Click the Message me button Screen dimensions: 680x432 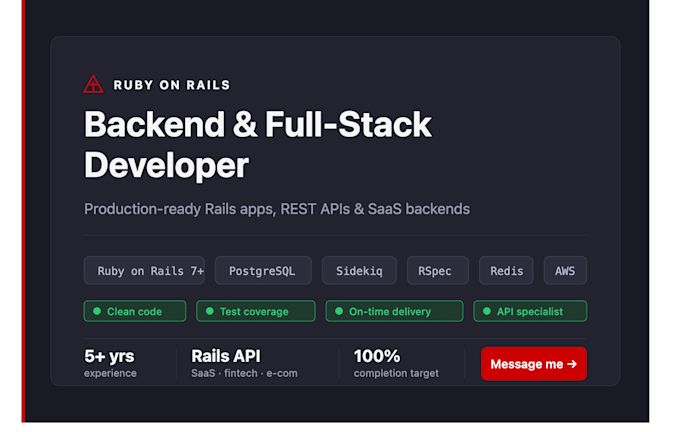[534, 363]
